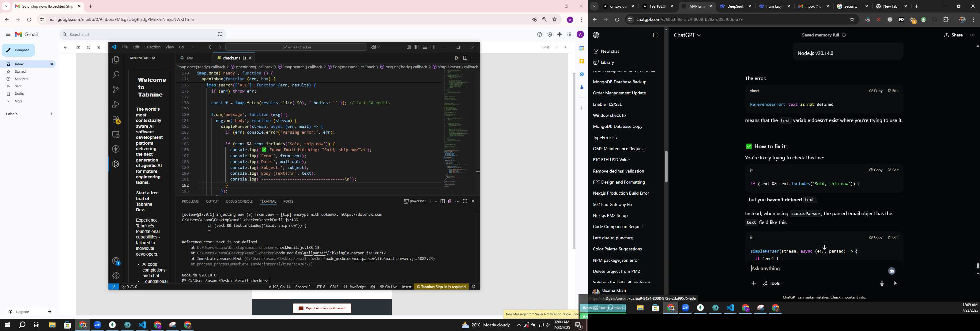Image resolution: width=980 pixels, height=331 pixels.
Task: Click ChatGPT voice mode waveform icon
Action: 895,283
